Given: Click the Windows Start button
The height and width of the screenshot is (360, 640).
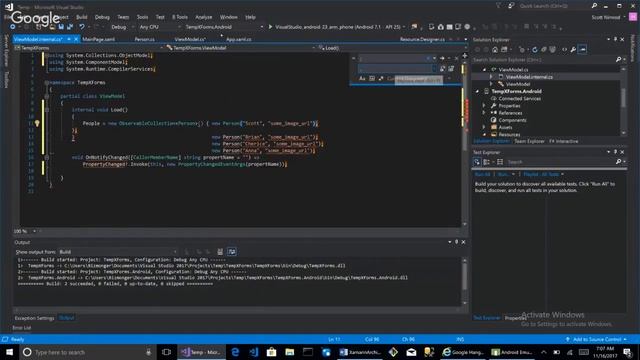Looking at the screenshot, I should 9,352.
